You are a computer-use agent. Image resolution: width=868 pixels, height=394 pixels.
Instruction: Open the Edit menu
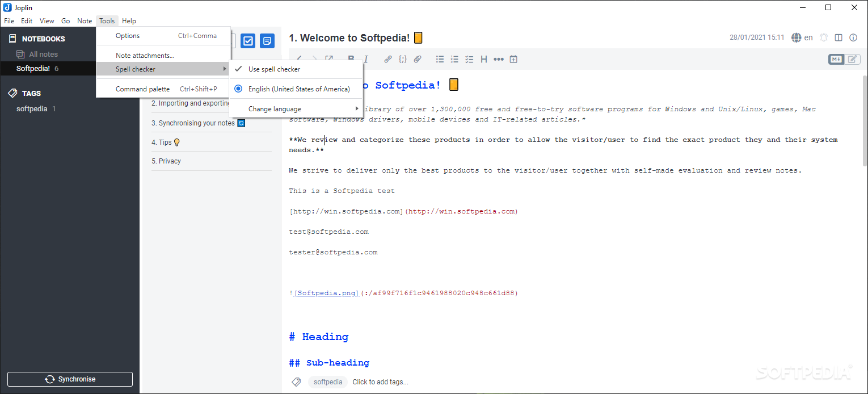click(x=27, y=21)
